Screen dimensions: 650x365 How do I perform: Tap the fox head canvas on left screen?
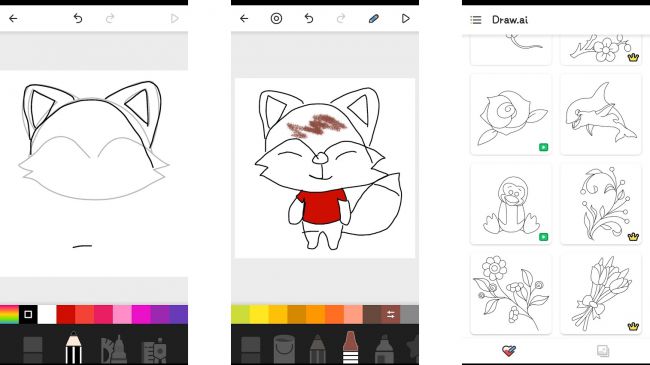(94, 173)
